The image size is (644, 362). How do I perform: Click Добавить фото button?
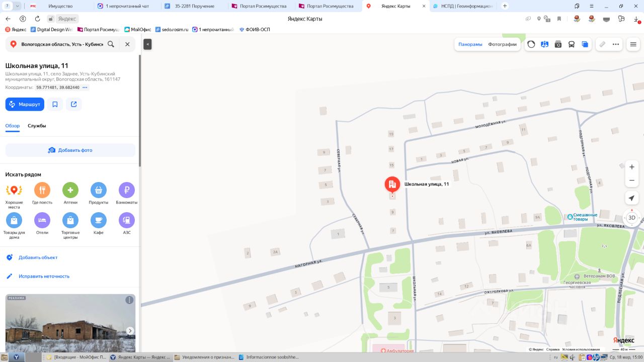point(70,150)
